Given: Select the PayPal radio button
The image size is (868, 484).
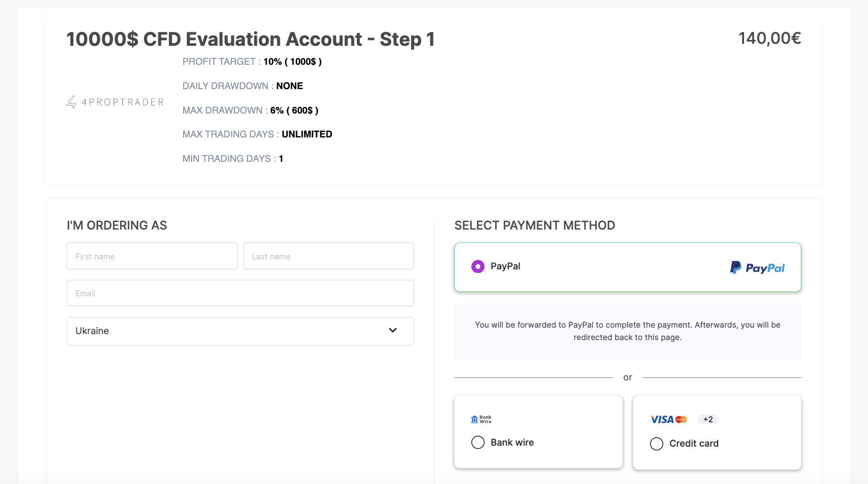Looking at the screenshot, I should tap(478, 266).
